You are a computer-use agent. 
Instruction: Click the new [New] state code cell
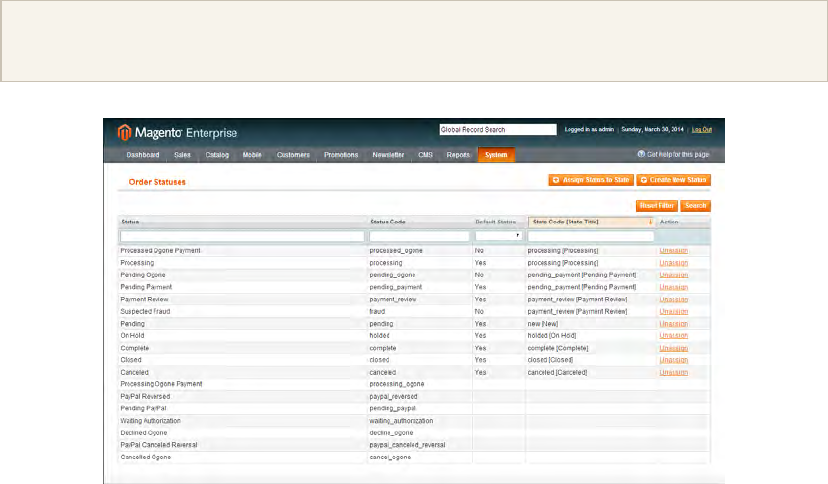(x=543, y=324)
